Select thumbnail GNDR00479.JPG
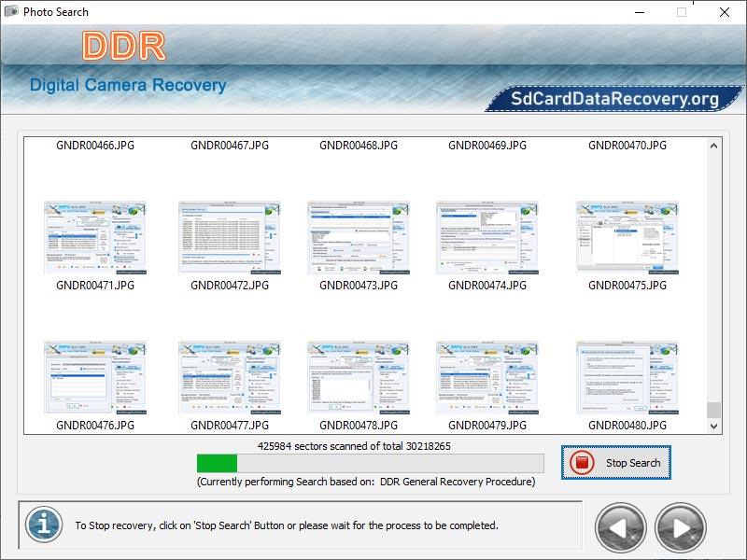This screenshot has width=747, height=560. coord(487,378)
